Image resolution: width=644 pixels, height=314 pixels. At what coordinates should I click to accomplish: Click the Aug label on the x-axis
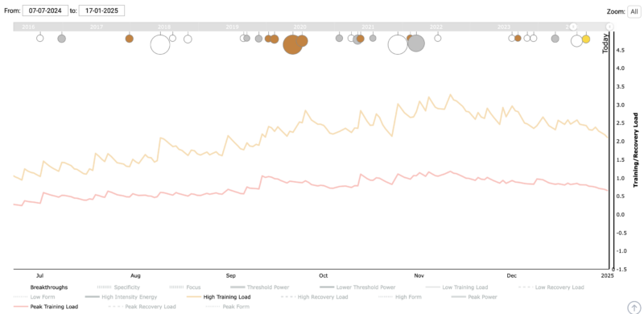pyautogui.click(x=136, y=275)
